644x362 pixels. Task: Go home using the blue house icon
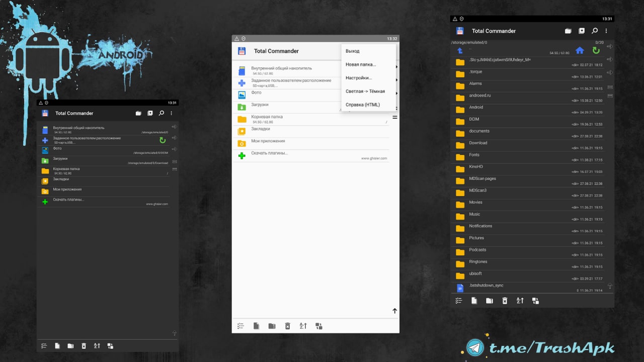click(580, 50)
